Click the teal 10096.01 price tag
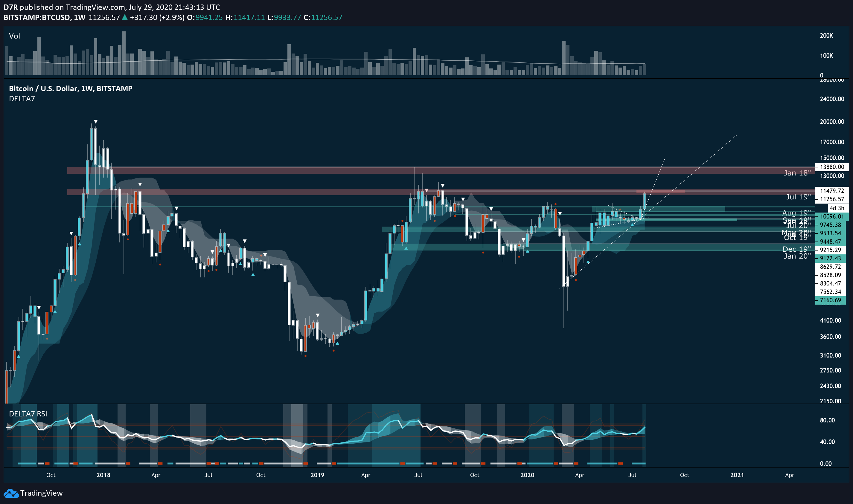The image size is (853, 504). [832, 216]
